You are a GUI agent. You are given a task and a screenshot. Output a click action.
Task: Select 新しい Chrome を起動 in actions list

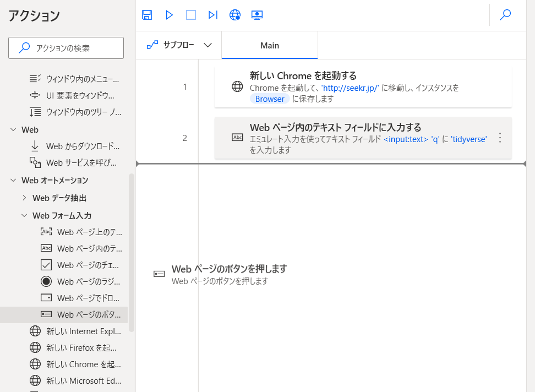[74, 364]
